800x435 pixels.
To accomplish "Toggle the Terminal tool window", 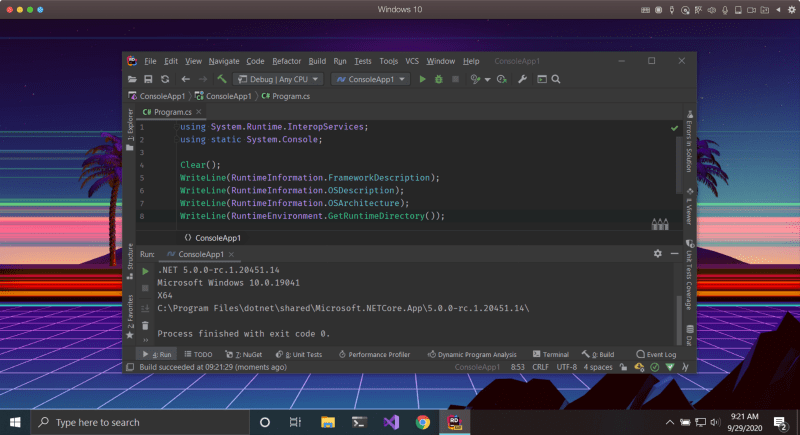I will pos(551,354).
